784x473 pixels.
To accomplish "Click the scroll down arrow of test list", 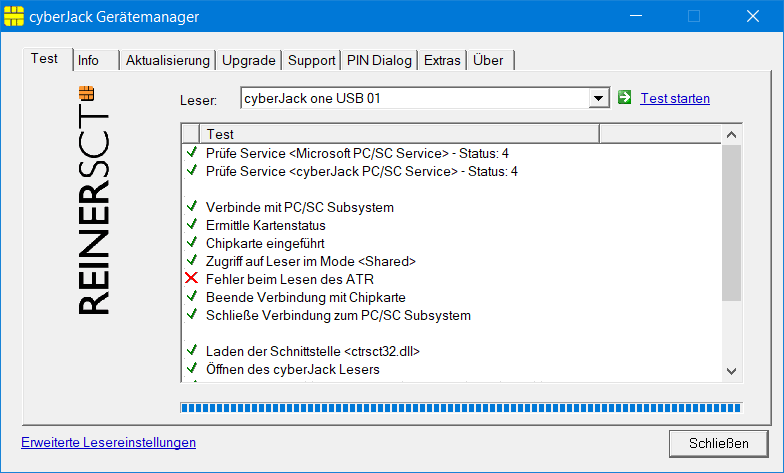I will click(x=732, y=371).
